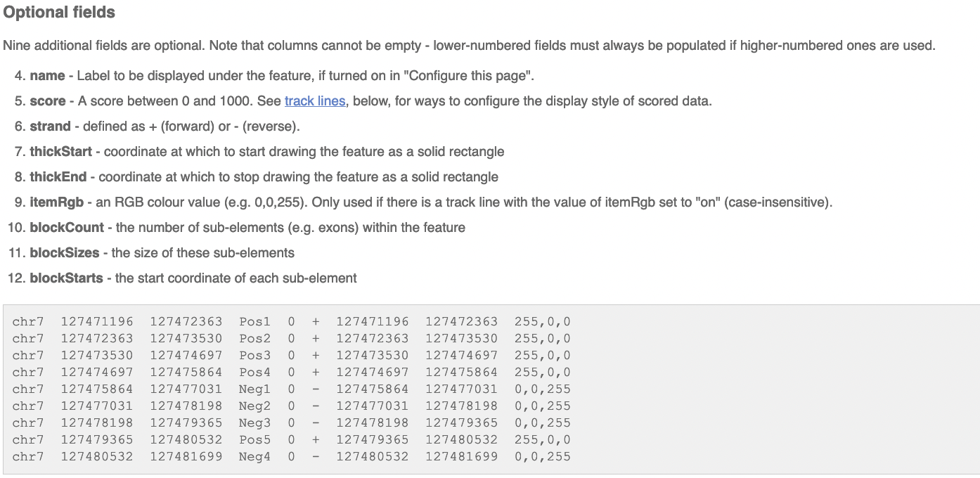The height and width of the screenshot is (478, 980).
Task: Open the "track lines" link
Action: [x=315, y=101]
